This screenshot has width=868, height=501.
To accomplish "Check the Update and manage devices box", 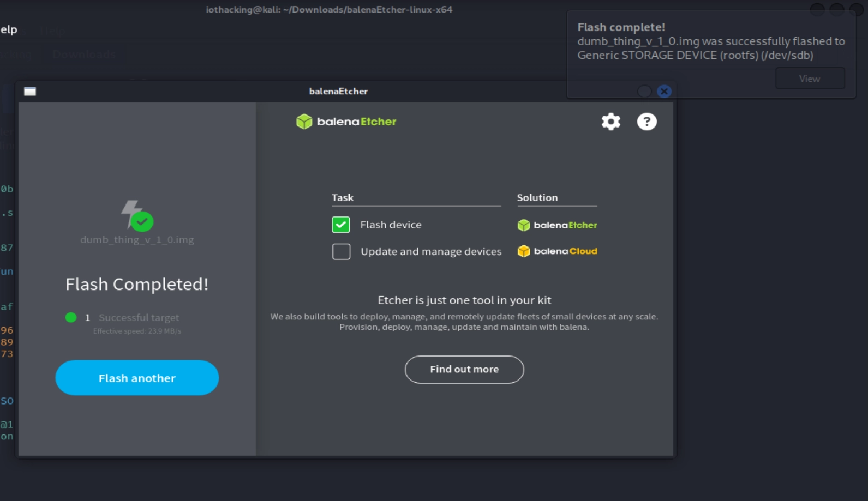I will tap(341, 251).
